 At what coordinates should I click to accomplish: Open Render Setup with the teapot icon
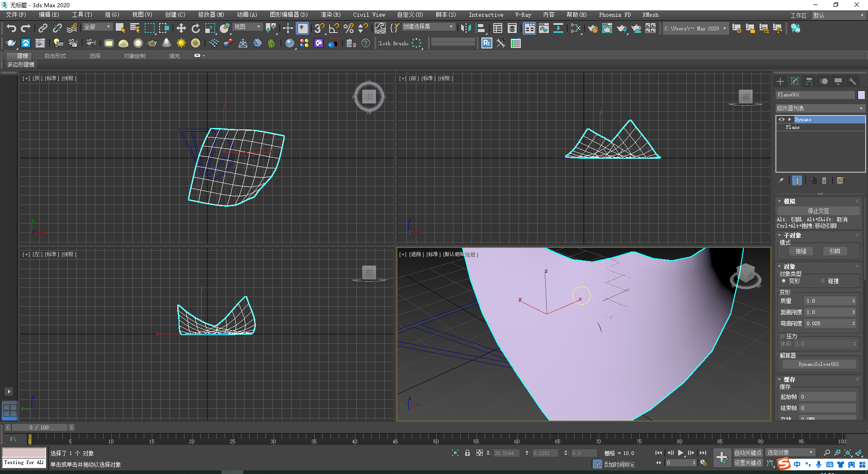click(593, 28)
